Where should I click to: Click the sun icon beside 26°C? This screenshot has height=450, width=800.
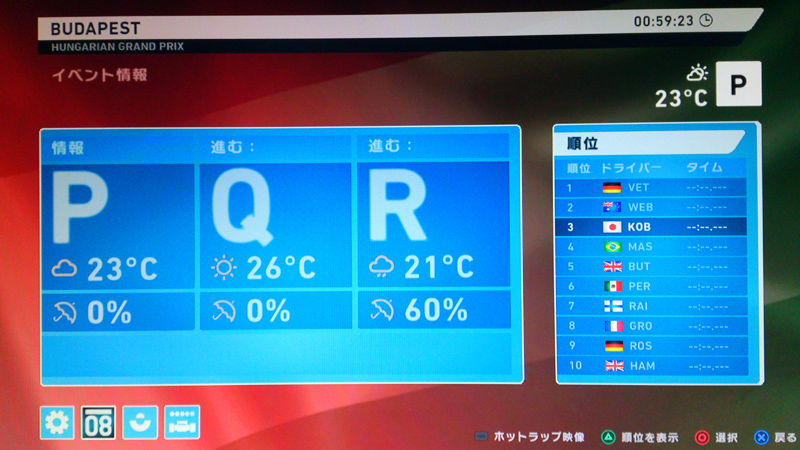224,267
